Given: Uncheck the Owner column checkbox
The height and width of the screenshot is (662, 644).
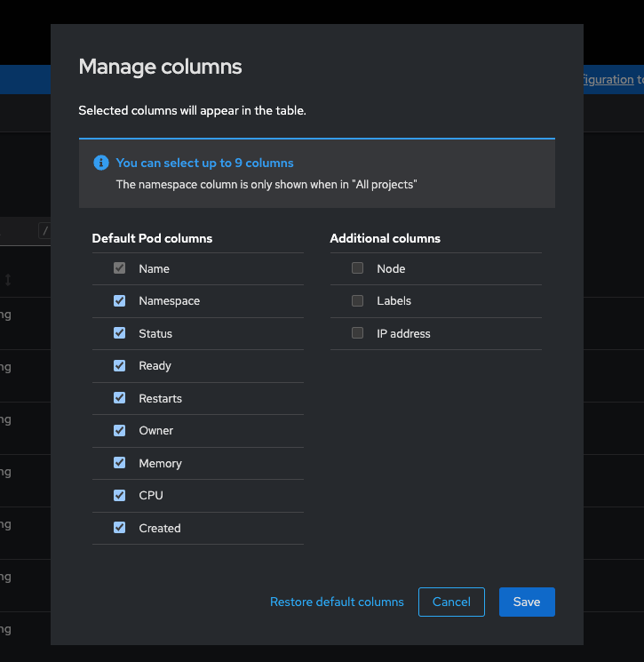Looking at the screenshot, I should pos(119,431).
